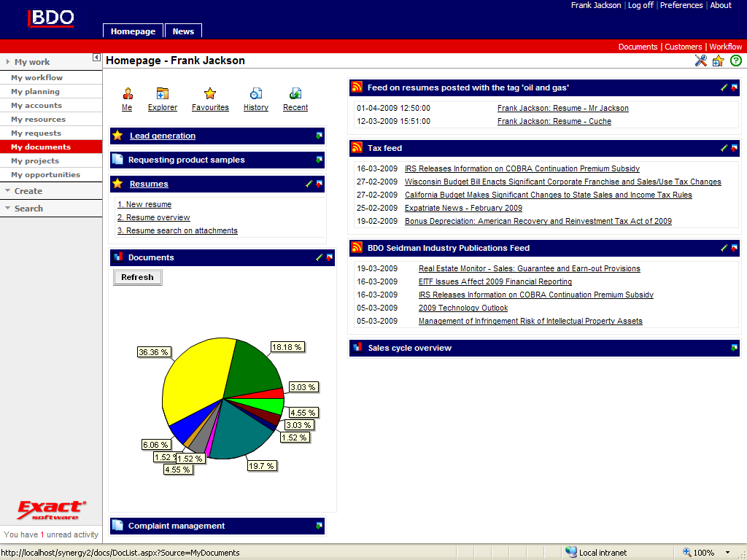Click the chart icon of Sales cycle overview
The width and height of the screenshot is (747, 560).
point(357,348)
